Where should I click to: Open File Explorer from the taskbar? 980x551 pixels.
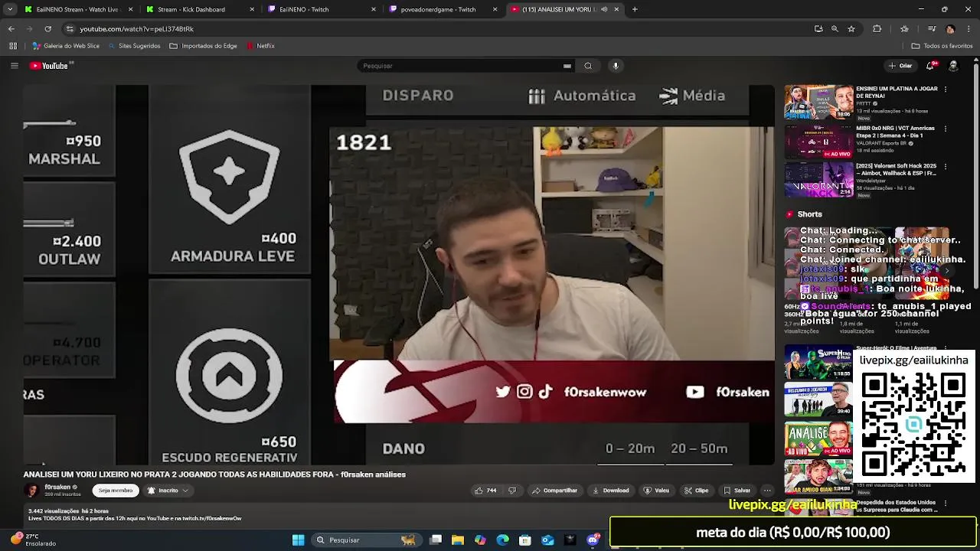click(x=458, y=540)
